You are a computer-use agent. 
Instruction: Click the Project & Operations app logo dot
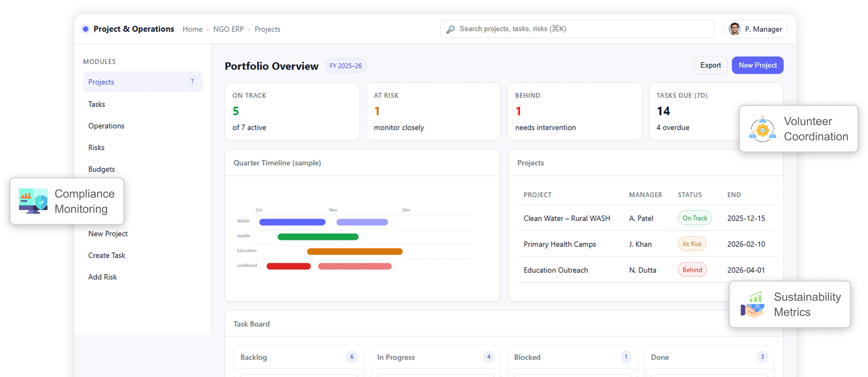click(x=86, y=29)
